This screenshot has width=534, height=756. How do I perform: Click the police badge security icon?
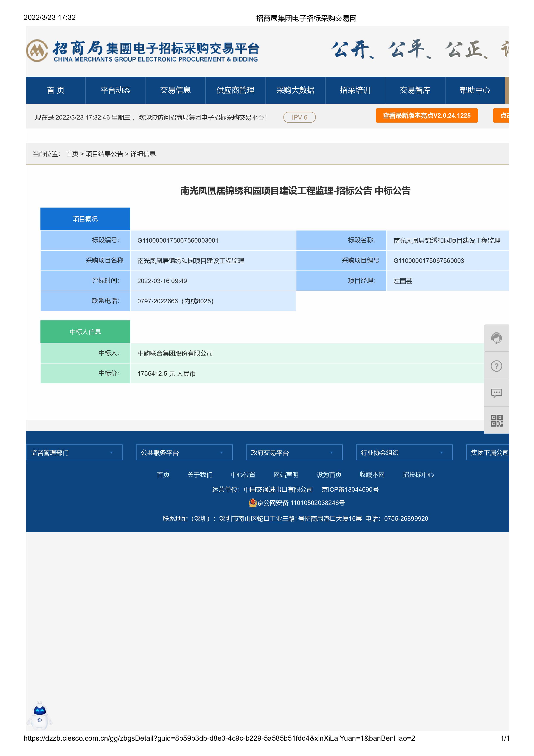252,503
